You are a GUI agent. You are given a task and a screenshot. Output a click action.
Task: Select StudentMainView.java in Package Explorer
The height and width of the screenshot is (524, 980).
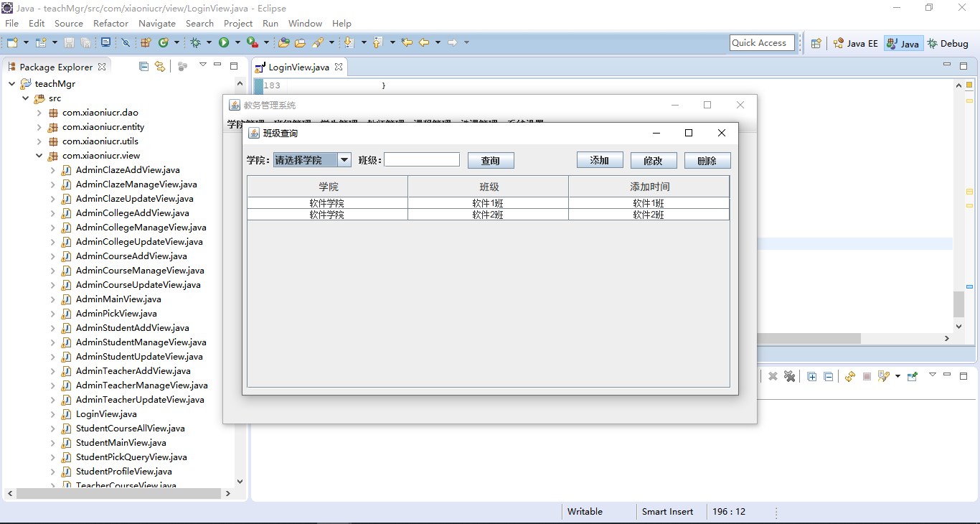click(121, 443)
